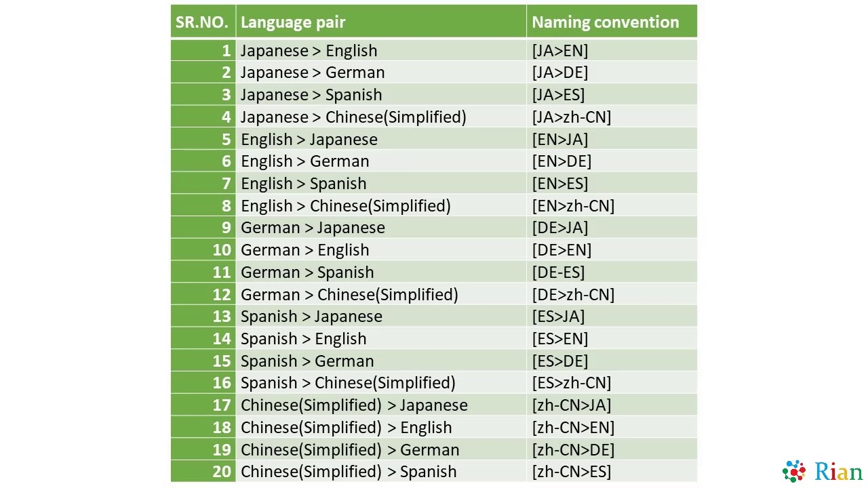Select the Japanese > English cell
The width and height of the screenshot is (868, 488).
309,51
